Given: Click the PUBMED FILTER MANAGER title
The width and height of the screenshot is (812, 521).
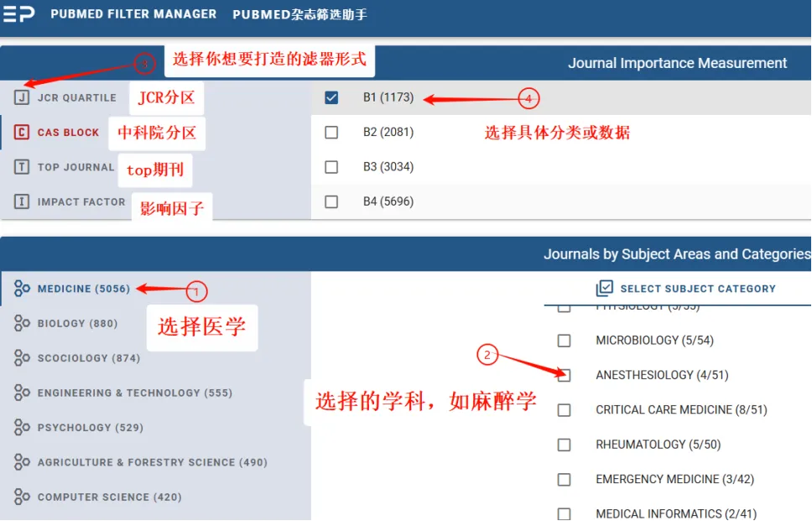Looking at the screenshot, I should [x=133, y=14].
